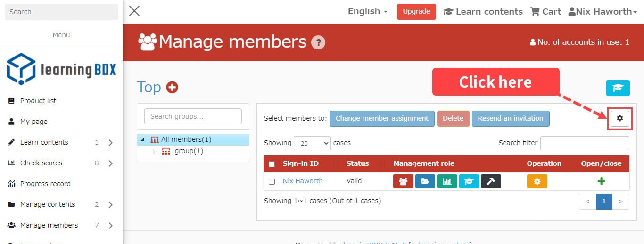
Task: Click the Search filter input field
Action: (x=585, y=143)
